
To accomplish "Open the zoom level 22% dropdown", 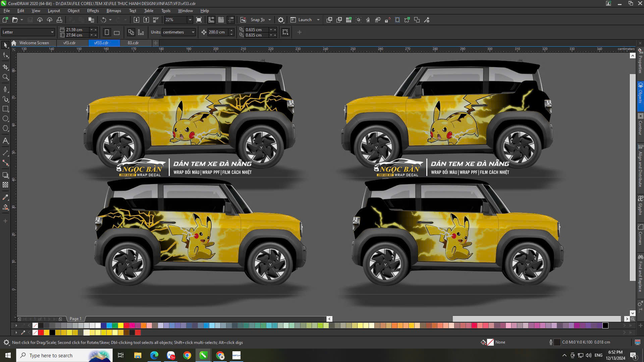I will click(190, 20).
